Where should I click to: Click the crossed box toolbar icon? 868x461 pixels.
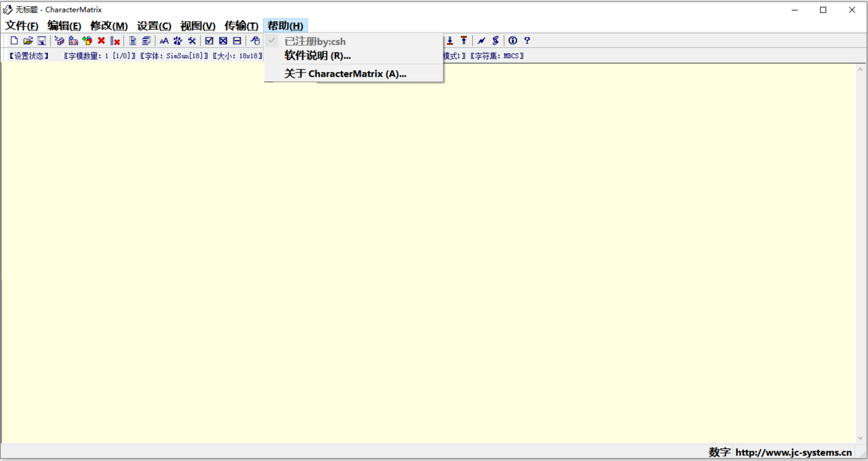click(223, 41)
